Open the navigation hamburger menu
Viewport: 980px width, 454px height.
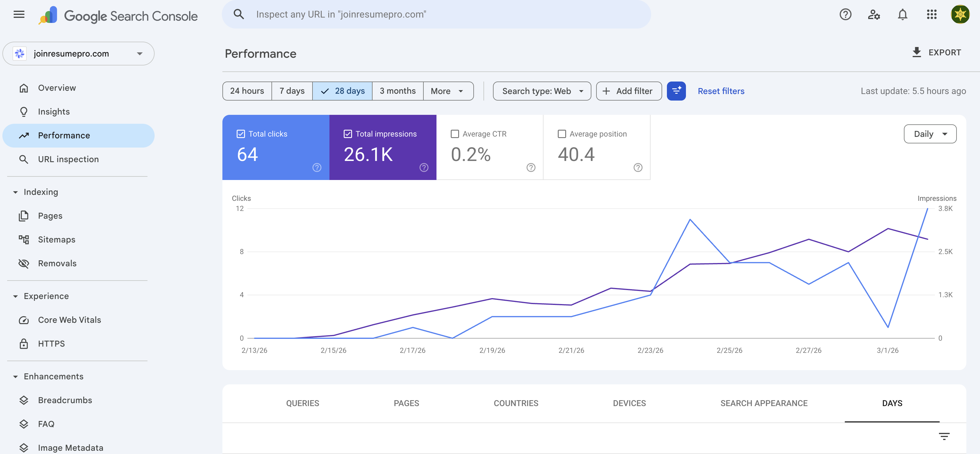(19, 15)
